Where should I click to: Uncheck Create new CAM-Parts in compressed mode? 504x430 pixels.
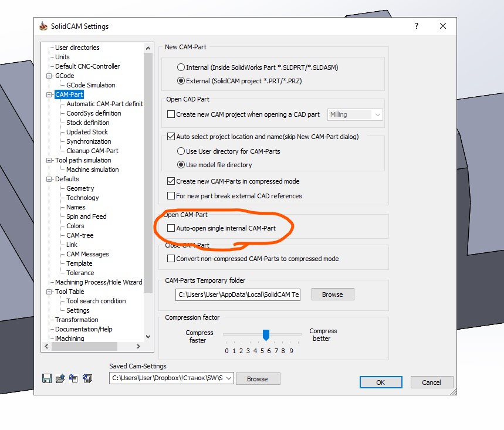click(x=171, y=181)
